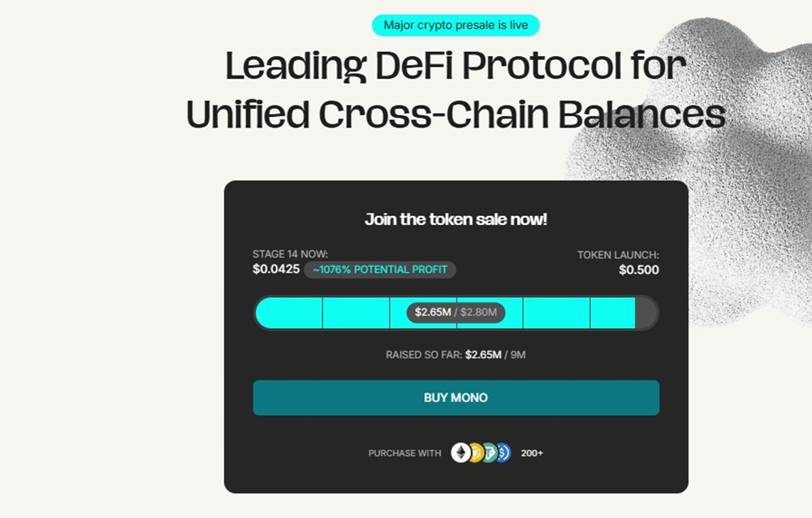Click the Join the token sale now heading

(456, 218)
